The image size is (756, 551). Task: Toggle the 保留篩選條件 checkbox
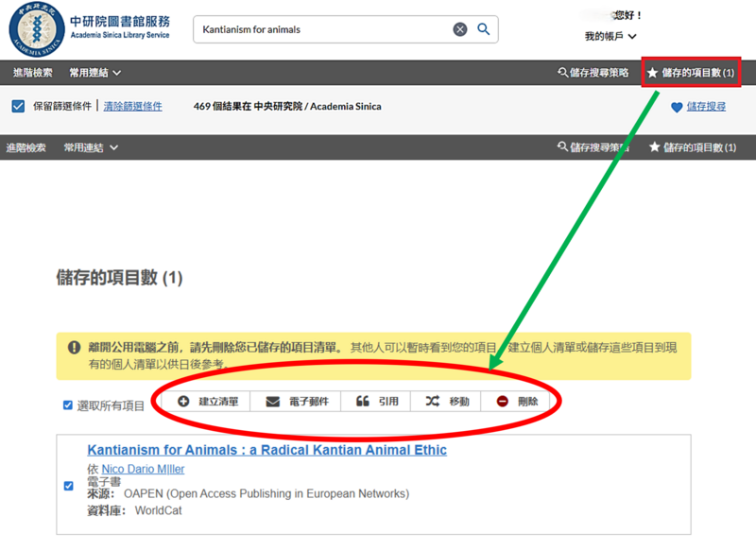16,106
